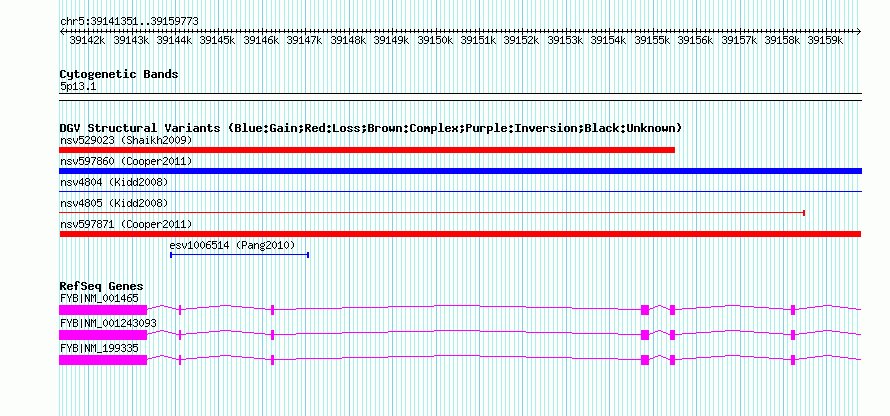Screen dimensions: 890x416
Task: Select the large first exon of FYB|NM_199335
Action: coord(103,360)
